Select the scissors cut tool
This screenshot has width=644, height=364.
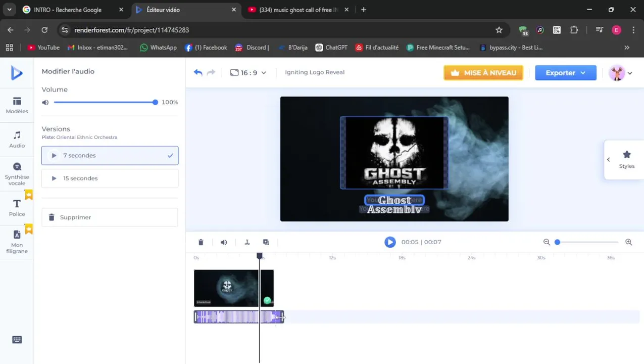(247, 242)
